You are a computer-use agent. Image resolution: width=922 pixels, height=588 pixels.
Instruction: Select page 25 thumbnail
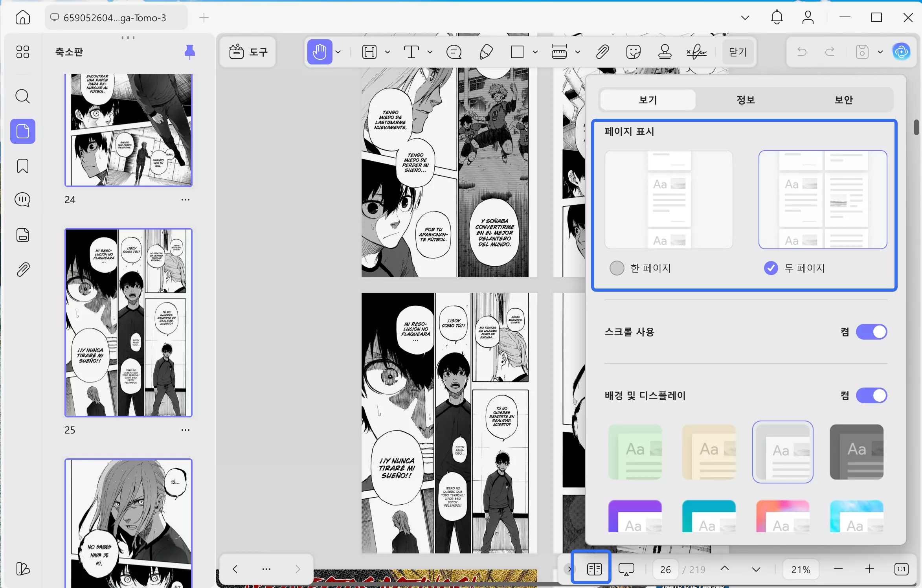[128, 322]
